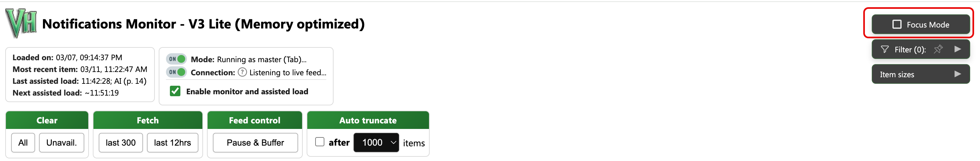Open the 1000 items dropdown
Image resolution: width=980 pixels, height=161 pixels.
pyautogui.click(x=376, y=142)
